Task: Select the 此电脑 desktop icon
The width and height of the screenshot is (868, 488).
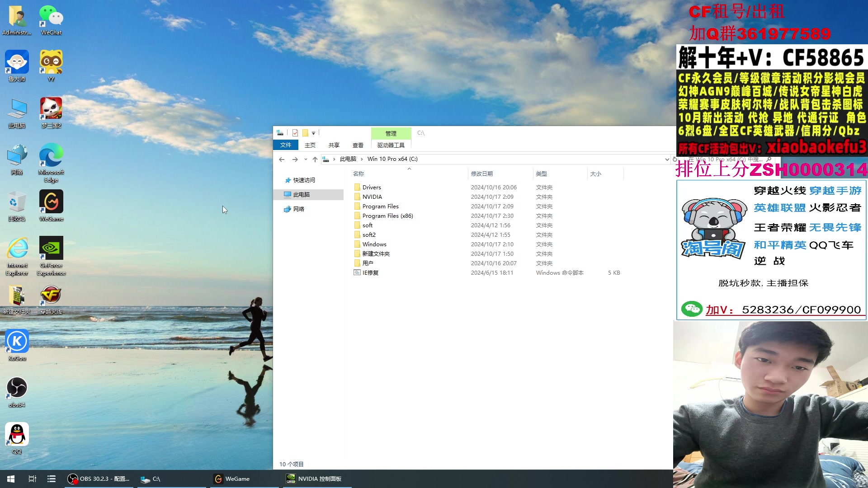Action: tap(17, 113)
